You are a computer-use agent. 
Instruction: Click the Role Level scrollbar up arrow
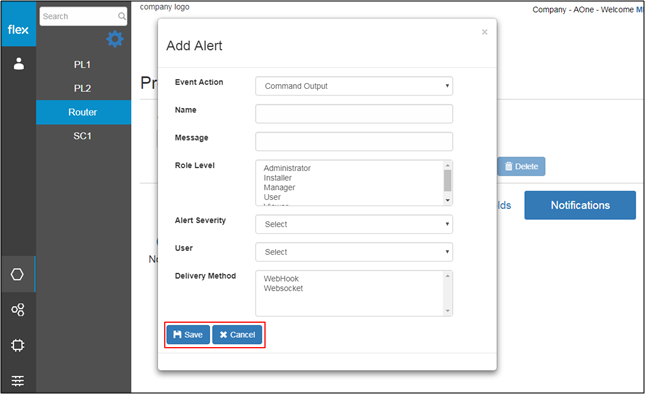click(x=448, y=165)
